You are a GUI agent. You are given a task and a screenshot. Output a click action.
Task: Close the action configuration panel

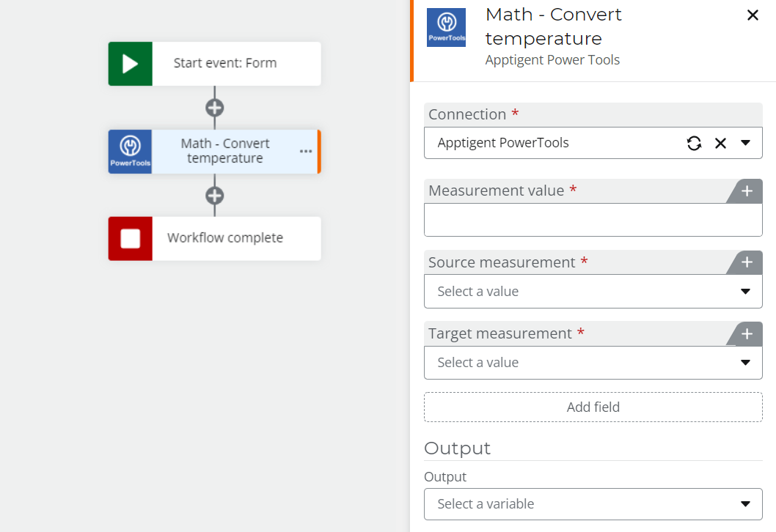753,15
